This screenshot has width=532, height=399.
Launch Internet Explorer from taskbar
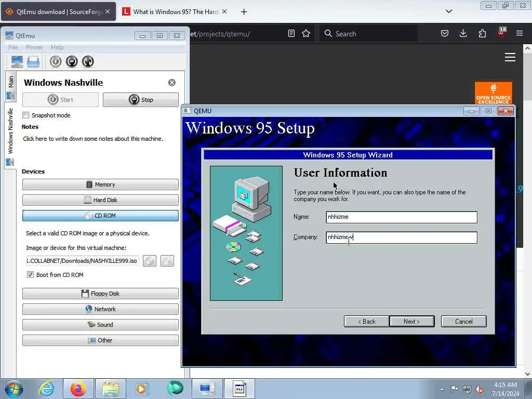pyautogui.click(x=46, y=389)
